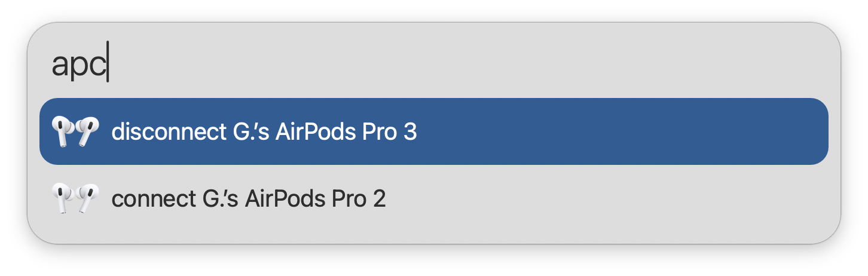Select disconnect G.'s AirPods Pro 3
The height and width of the screenshot is (276, 868).
click(264, 132)
